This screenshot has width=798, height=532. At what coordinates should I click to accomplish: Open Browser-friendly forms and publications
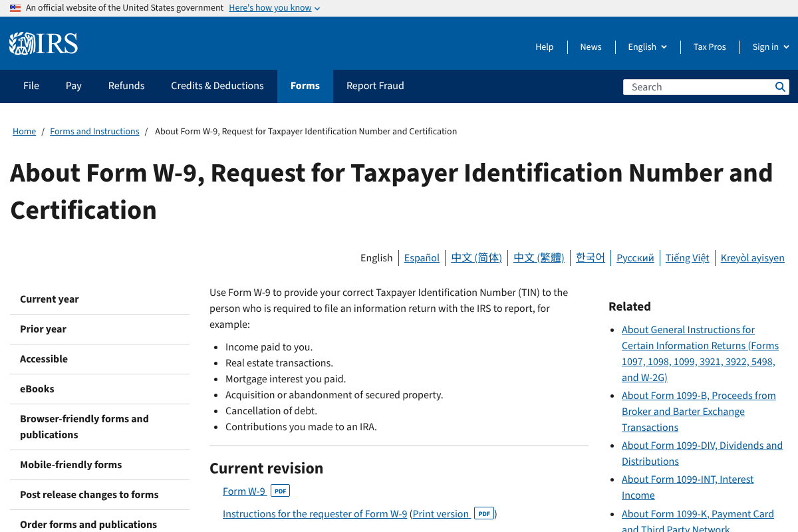[x=100, y=427]
